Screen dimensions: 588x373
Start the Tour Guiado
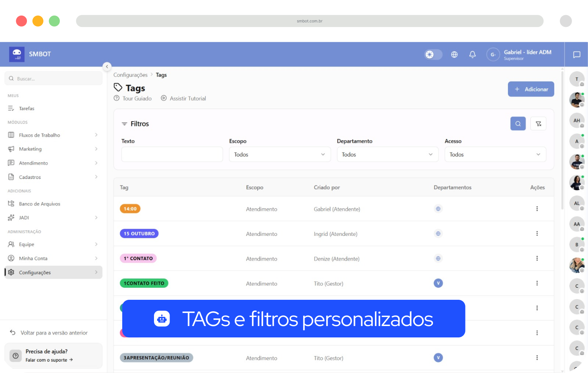133,98
